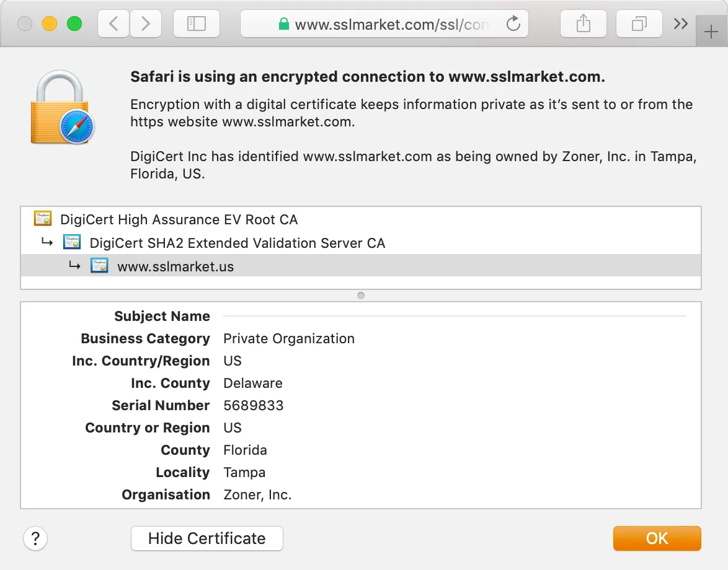Viewport: 728px width, 570px height.
Task: Click the Florida county value
Action: 245,450
